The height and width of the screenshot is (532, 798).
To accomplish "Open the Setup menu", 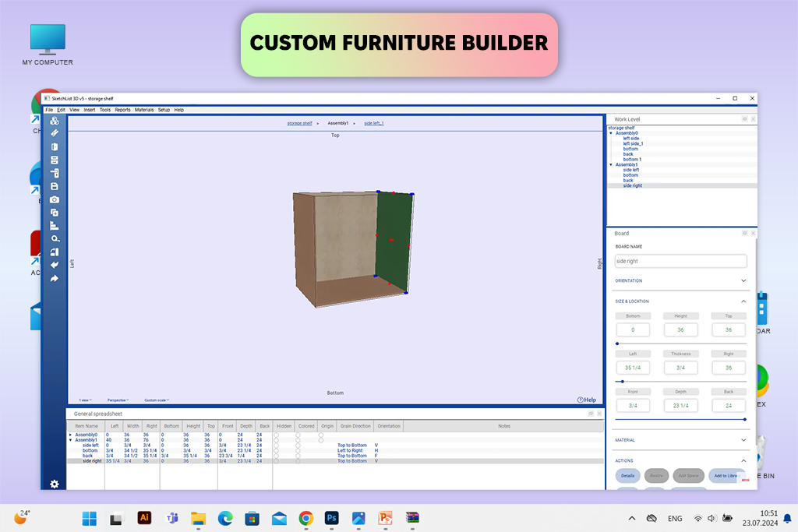I will pyautogui.click(x=164, y=110).
